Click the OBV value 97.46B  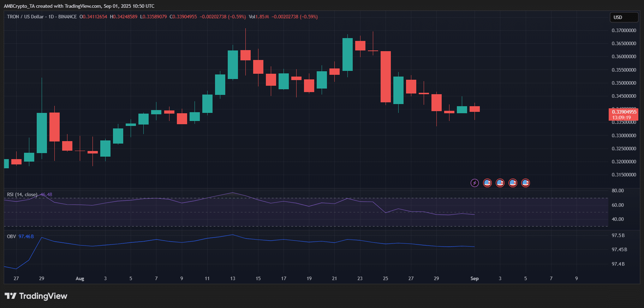point(26,236)
